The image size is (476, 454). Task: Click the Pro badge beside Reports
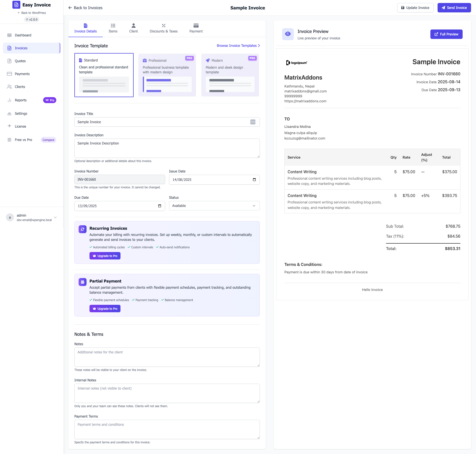click(x=50, y=100)
